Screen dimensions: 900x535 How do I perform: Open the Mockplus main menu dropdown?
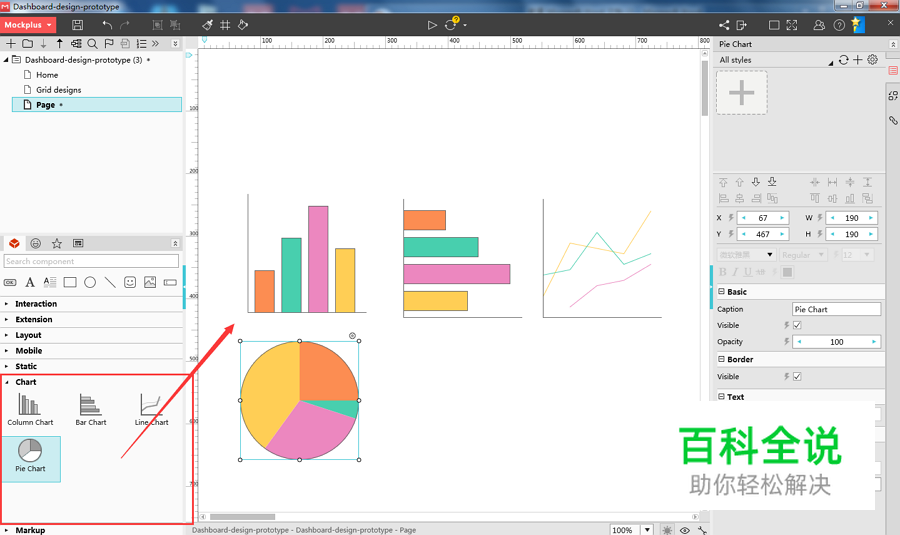[x=28, y=25]
